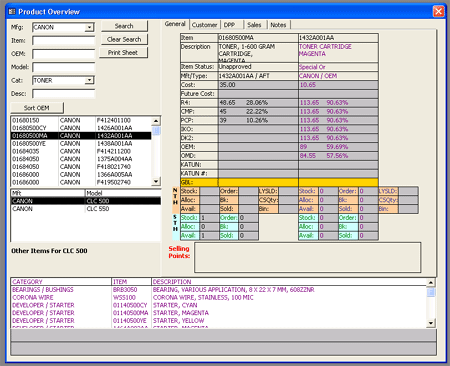
Task: Click the OMD value 84.55
Action: click(308, 156)
